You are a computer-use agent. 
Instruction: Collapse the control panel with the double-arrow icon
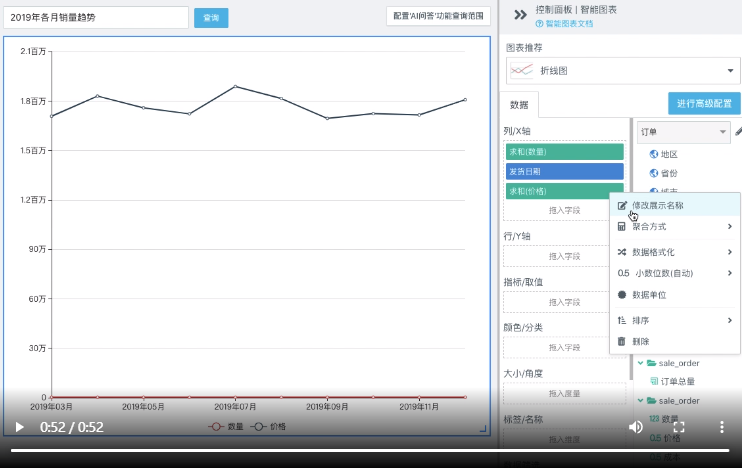(x=520, y=15)
